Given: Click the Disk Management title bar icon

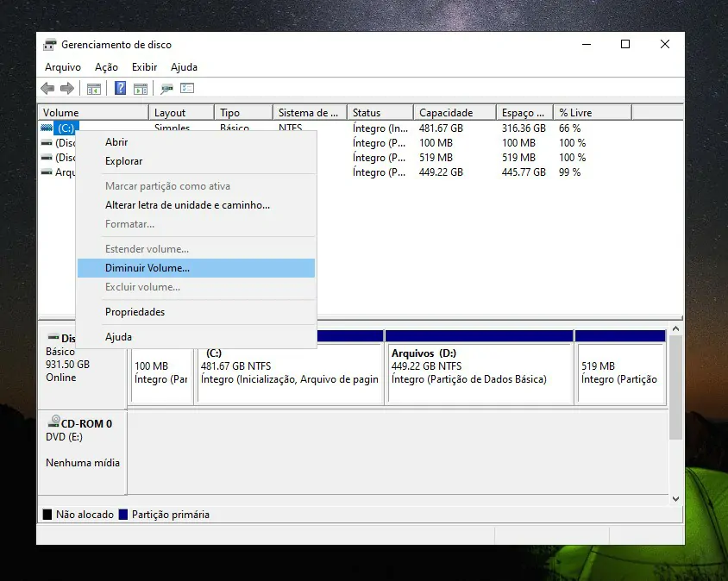Looking at the screenshot, I should point(49,45).
